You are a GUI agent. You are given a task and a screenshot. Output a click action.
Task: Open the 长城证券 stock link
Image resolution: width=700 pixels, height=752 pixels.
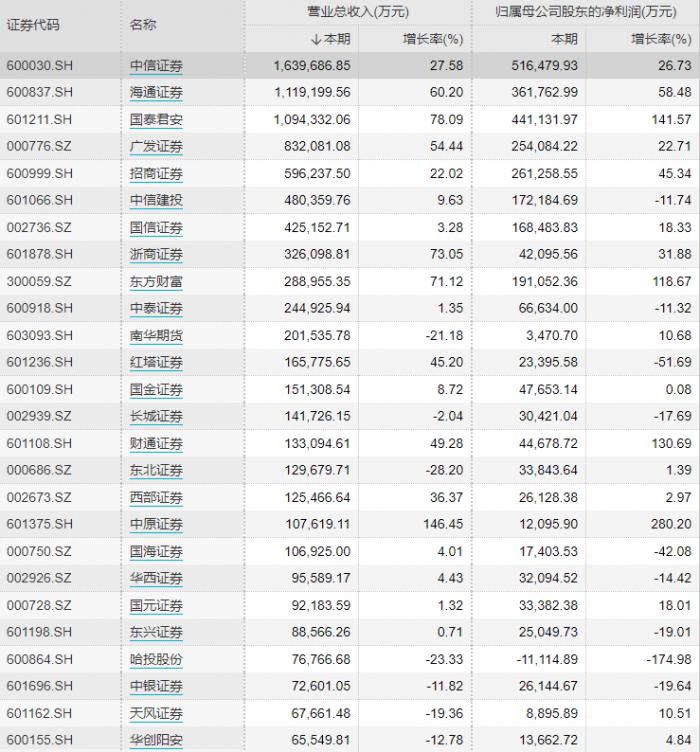156,416
